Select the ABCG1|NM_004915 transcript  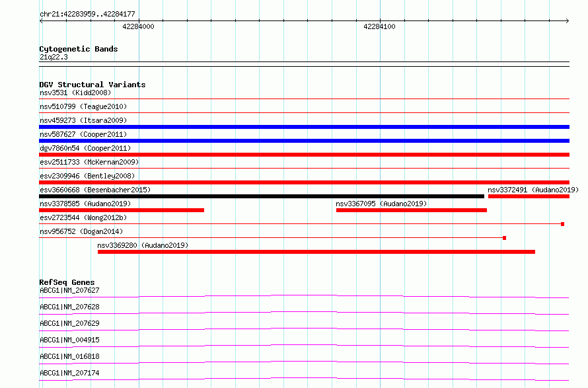(x=69, y=340)
